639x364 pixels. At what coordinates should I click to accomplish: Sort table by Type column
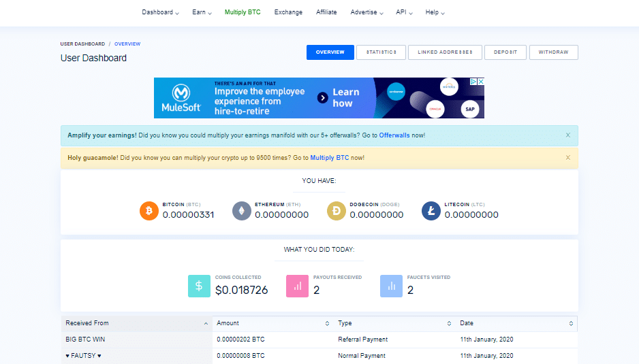[394, 323]
